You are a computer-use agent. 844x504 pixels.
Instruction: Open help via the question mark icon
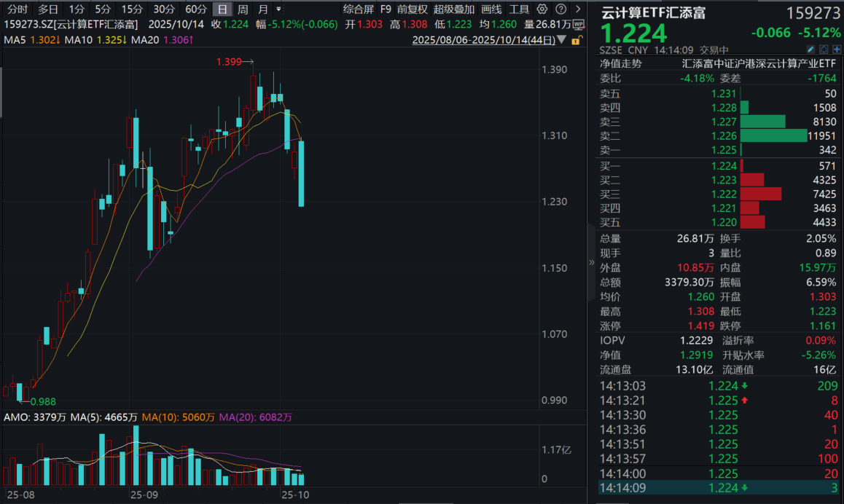coord(560,9)
